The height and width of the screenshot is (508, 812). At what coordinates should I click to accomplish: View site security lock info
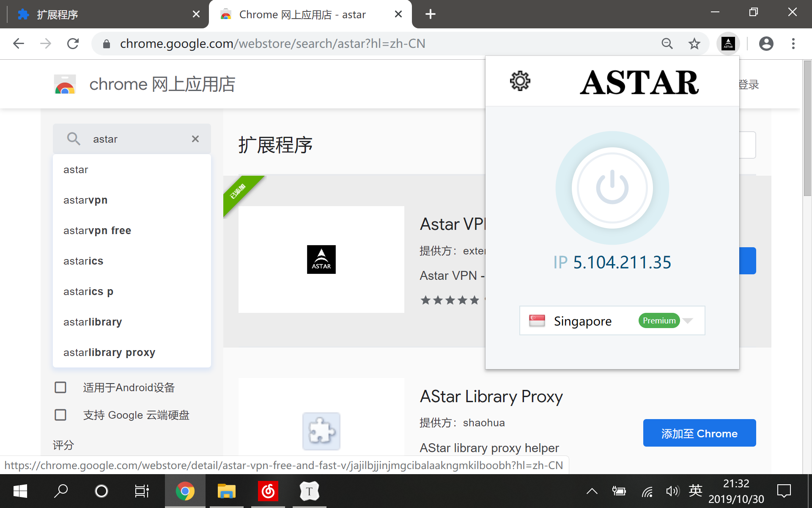pos(107,44)
